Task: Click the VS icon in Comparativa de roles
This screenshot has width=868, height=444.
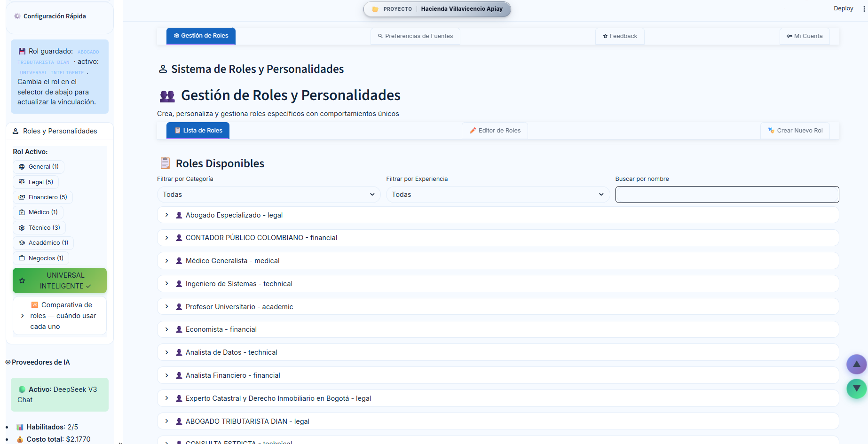Action: pos(35,305)
